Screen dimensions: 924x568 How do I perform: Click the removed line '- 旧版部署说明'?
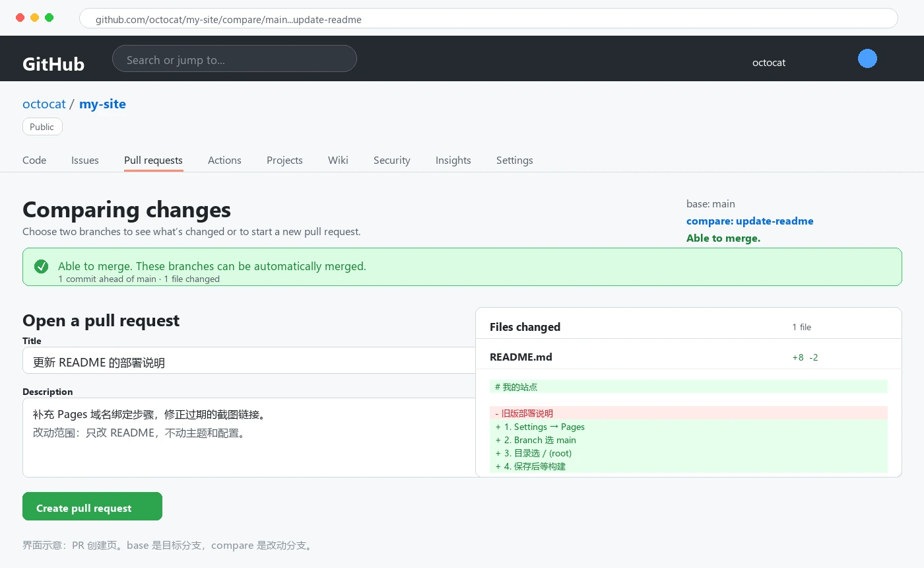tap(688, 413)
